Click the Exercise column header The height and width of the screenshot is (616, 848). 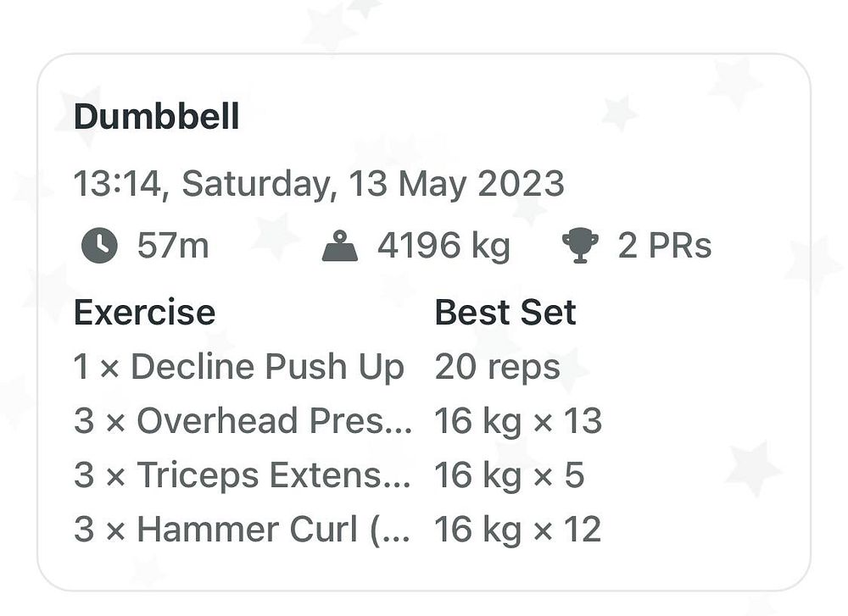[x=144, y=313]
